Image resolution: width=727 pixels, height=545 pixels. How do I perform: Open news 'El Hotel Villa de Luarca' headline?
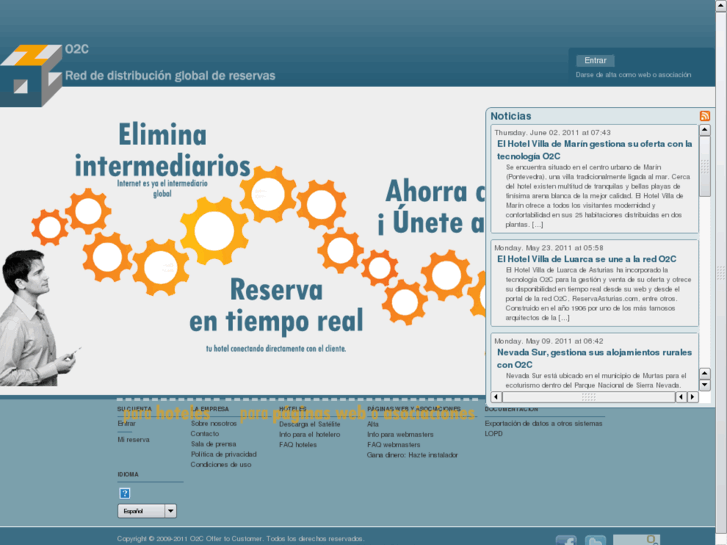pos(587,259)
